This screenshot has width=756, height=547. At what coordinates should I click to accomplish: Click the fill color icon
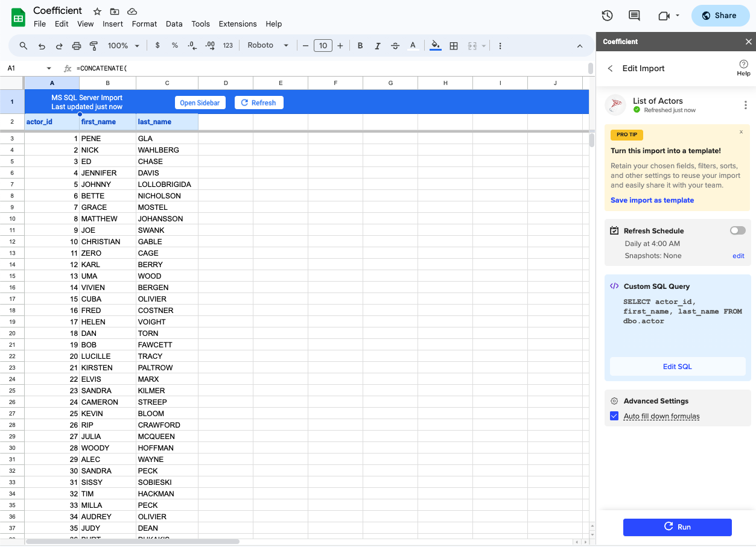435,45
